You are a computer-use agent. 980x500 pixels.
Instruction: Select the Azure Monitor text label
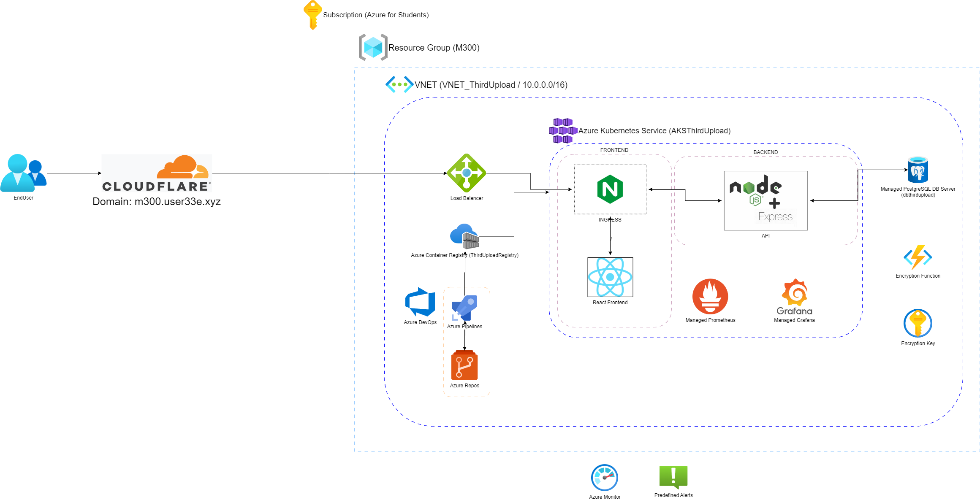click(605, 497)
